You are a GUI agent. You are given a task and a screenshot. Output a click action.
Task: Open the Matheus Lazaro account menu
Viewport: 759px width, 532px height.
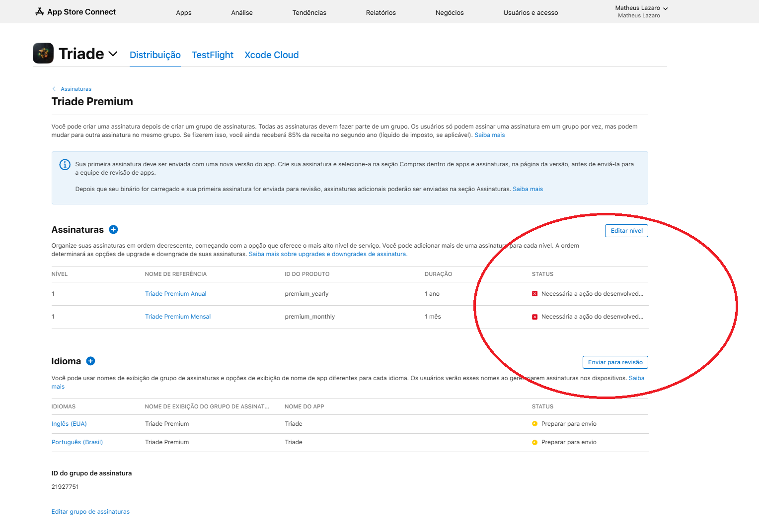641,11
